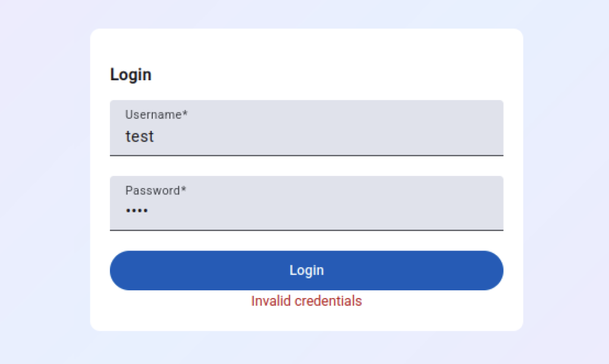This screenshot has width=609, height=364.
Task: Click the masked password dots
Action: [x=137, y=211]
